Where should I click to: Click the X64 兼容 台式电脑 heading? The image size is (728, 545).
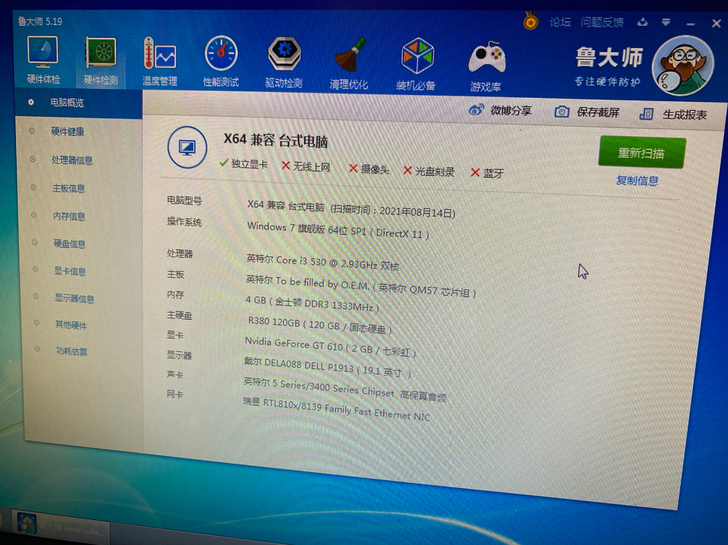[x=276, y=140]
